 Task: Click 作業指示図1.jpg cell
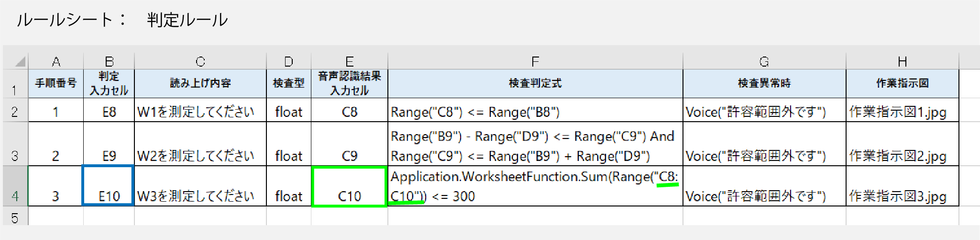[902, 110]
